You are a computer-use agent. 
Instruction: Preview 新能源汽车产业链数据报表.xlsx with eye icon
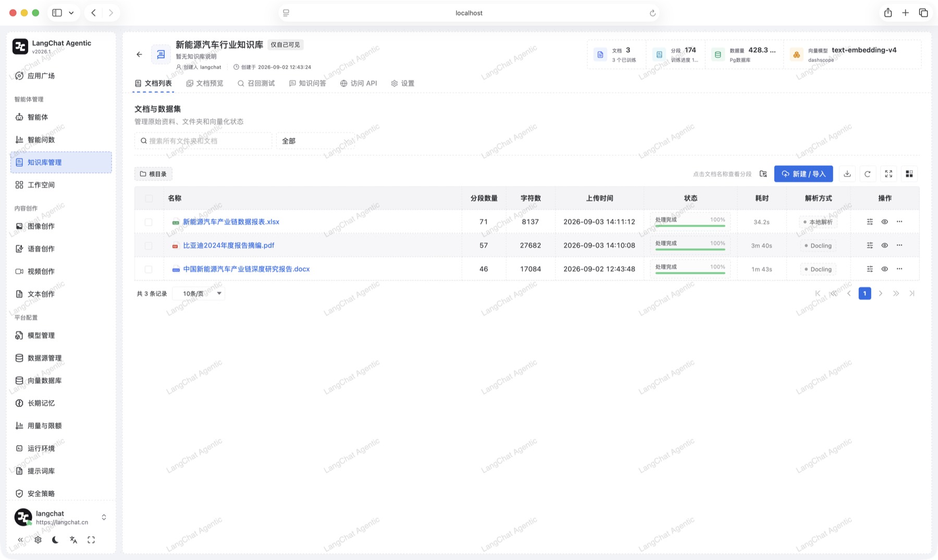point(884,222)
